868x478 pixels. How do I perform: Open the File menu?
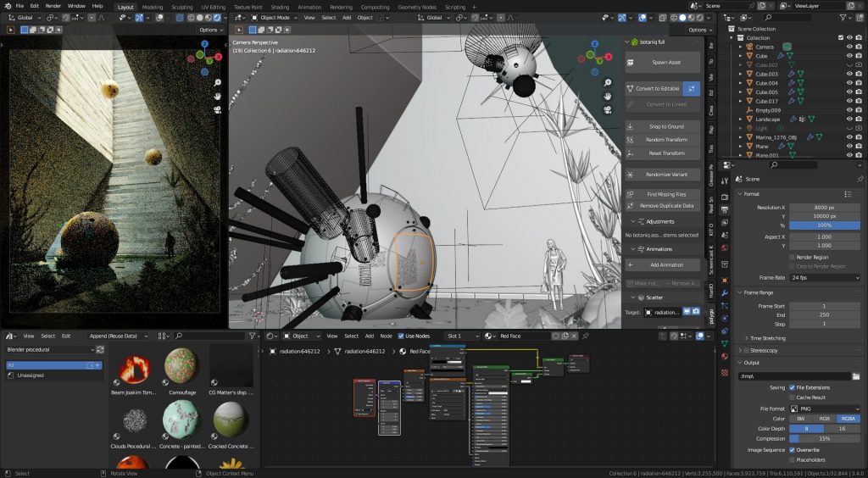(19, 6)
